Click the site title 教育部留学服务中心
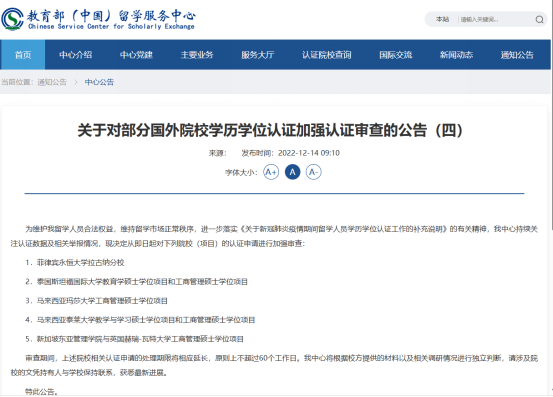The width and height of the screenshot is (553, 397). pyautogui.click(x=111, y=19)
